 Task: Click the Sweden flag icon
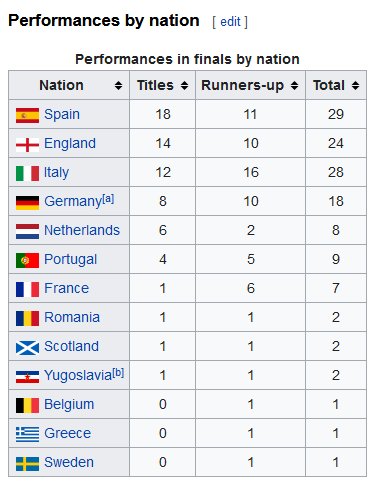(27, 464)
